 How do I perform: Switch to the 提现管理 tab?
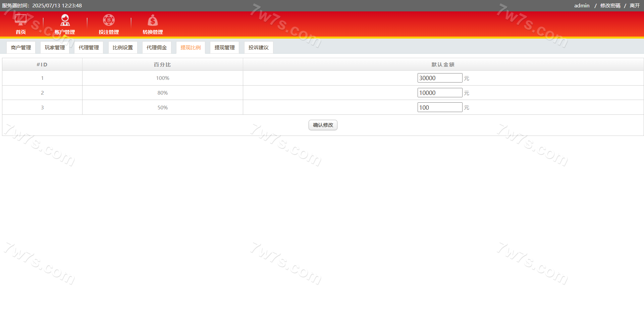click(x=224, y=48)
